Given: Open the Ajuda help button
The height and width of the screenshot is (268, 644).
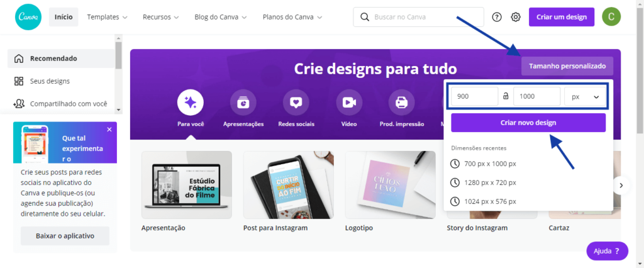Looking at the screenshot, I should click(608, 251).
